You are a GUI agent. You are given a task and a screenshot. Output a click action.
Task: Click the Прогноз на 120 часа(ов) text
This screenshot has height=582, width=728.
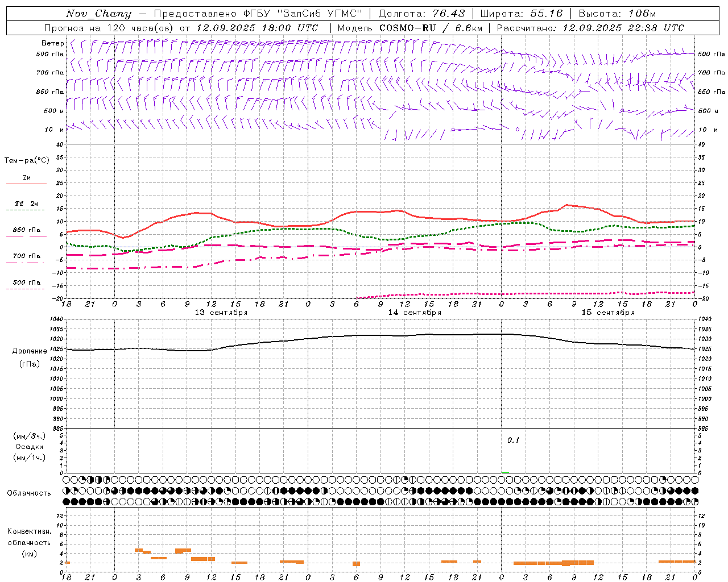pos(109,28)
